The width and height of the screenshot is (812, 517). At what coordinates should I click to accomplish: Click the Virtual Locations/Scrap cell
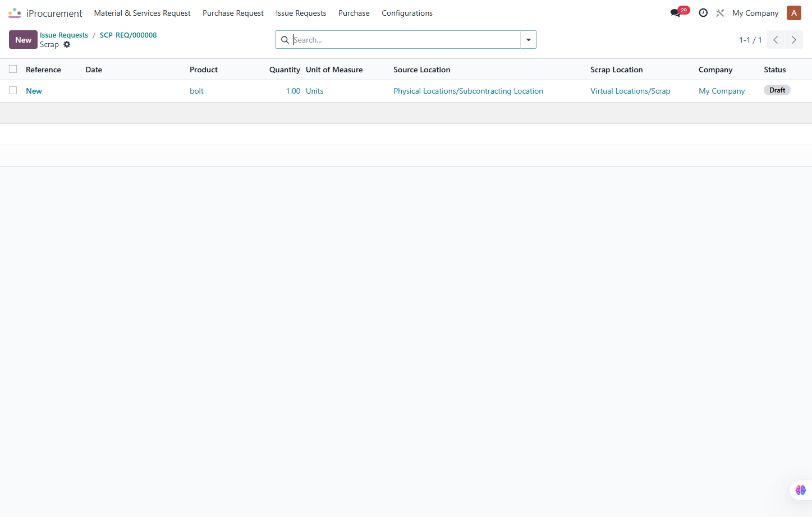(630, 91)
